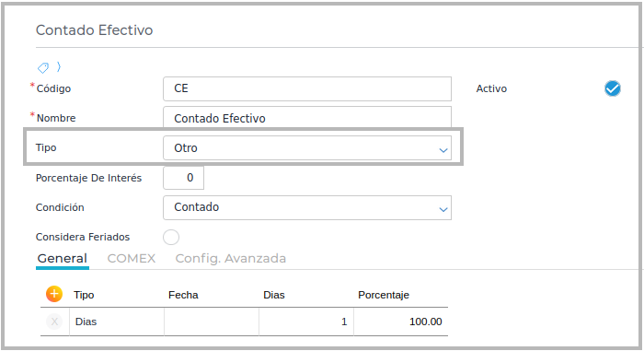Image resolution: width=644 pixels, height=351 pixels.
Task: Click the Porcentaje cell showing 100.00
Action: [401, 322]
